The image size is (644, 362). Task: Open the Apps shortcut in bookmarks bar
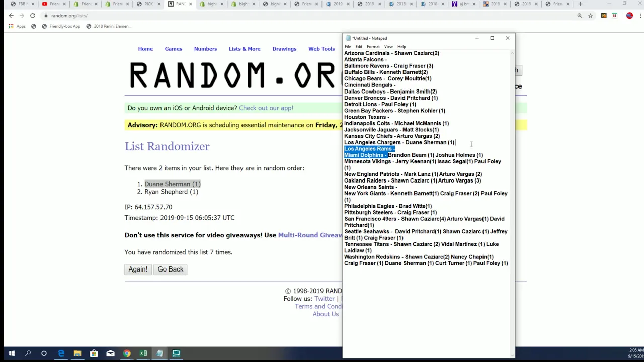(x=17, y=26)
